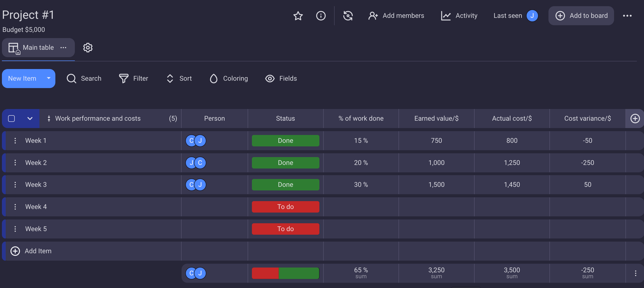Click the Add Item plus icon
The image size is (644, 288).
tap(15, 251)
